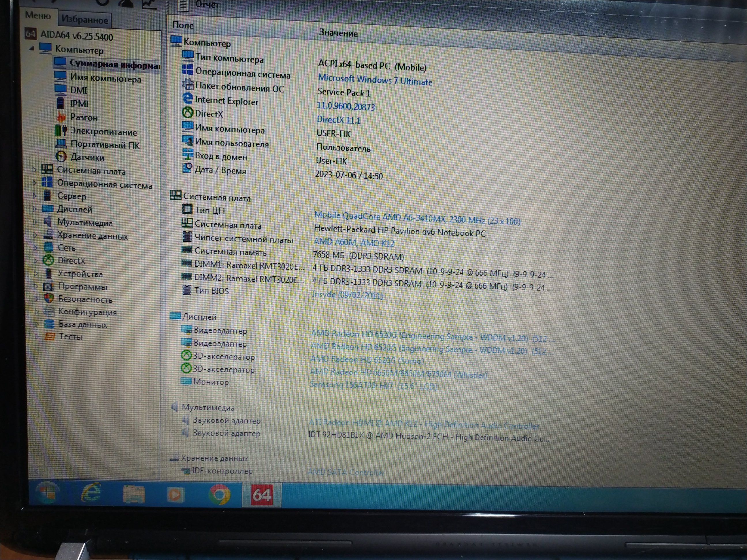Open AMD Radeon HD 6630M/6650M/6750M link
Viewport: 747px width, 560px height.
(398, 373)
